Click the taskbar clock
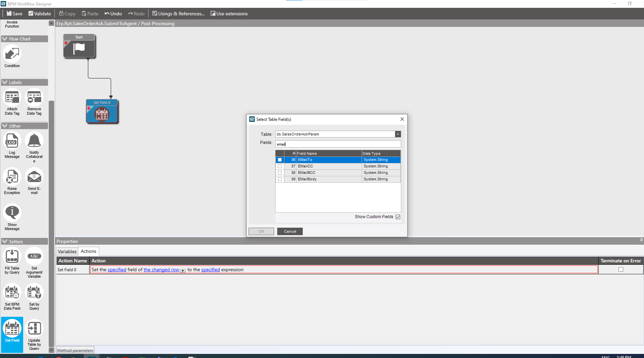Viewport: 644px width, 358px height. pos(624,357)
